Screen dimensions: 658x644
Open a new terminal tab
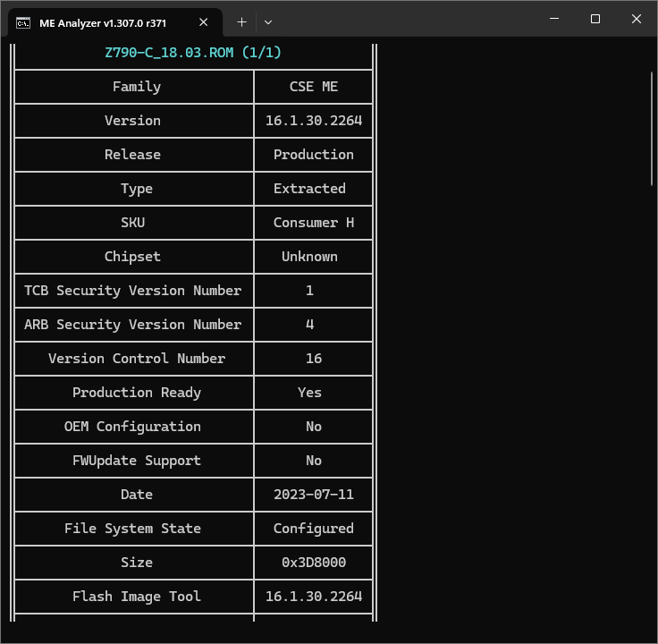[x=241, y=22]
